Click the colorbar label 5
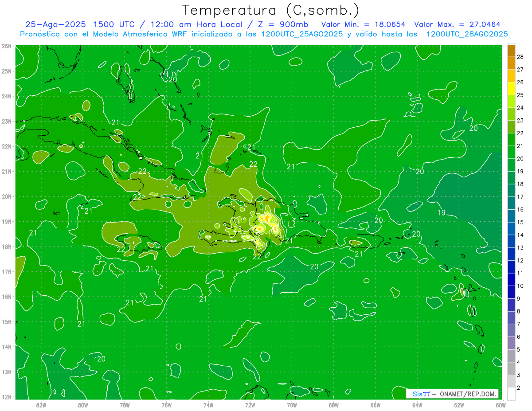This screenshot has height=411, width=532. (519, 349)
